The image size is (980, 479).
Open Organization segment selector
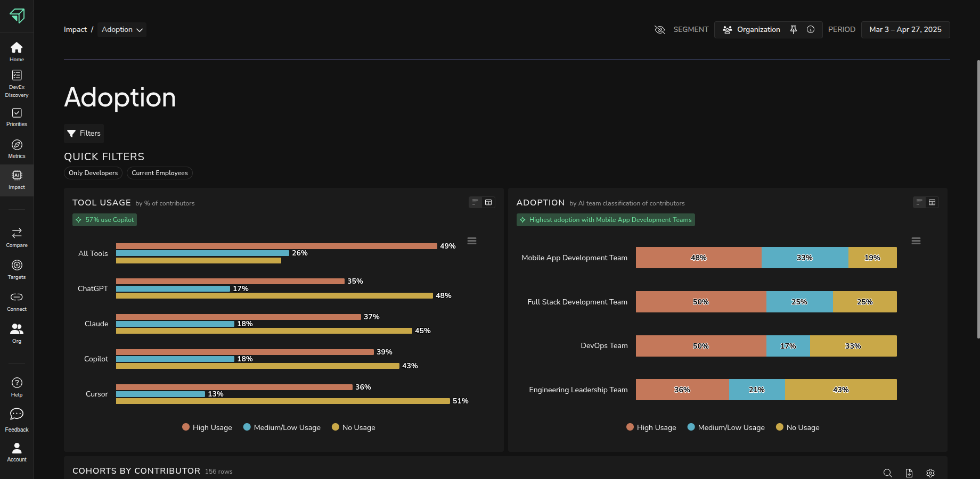752,30
